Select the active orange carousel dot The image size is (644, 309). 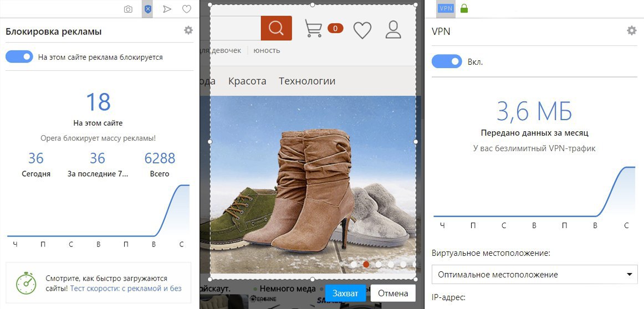pos(366,264)
